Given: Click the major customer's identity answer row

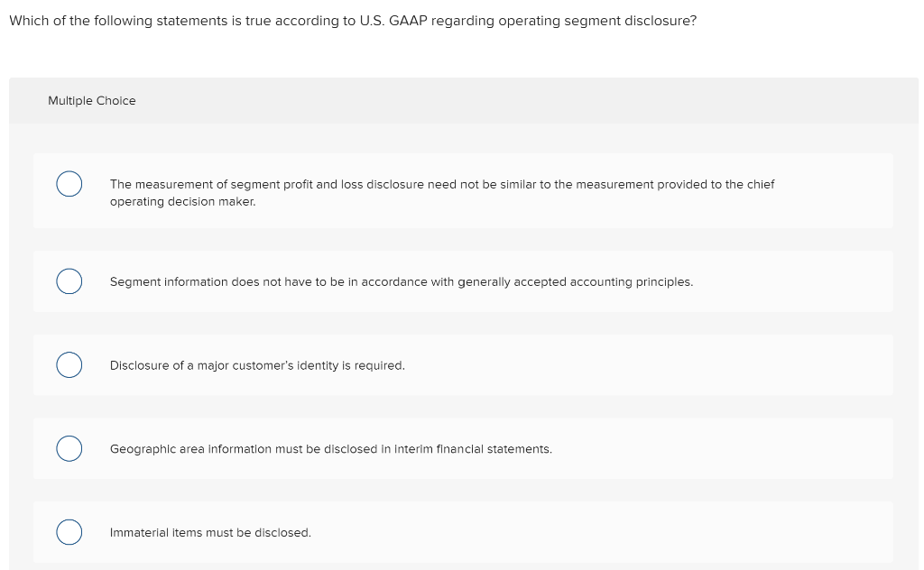Looking at the screenshot, I should 257,364.
